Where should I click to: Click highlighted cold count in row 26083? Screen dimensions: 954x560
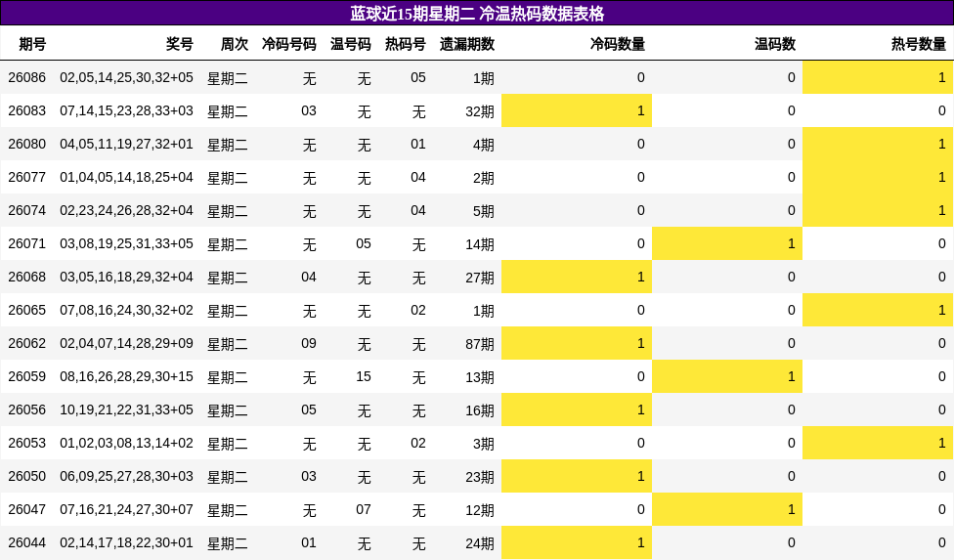tap(577, 110)
